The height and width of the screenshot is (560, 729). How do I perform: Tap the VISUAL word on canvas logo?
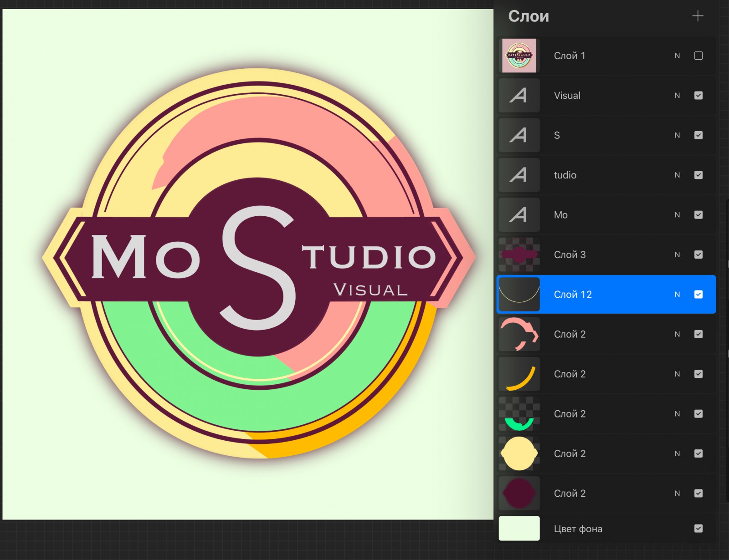[x=370, y=290]
